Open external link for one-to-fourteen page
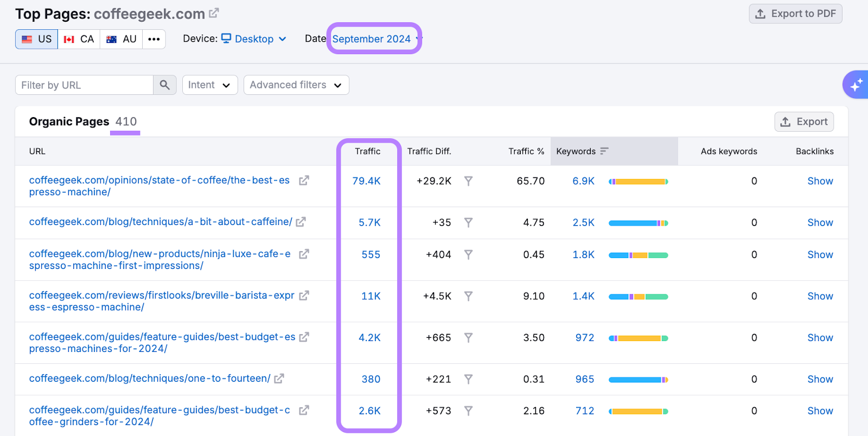Screen dimensions: 868x436 tap(279, 379)
